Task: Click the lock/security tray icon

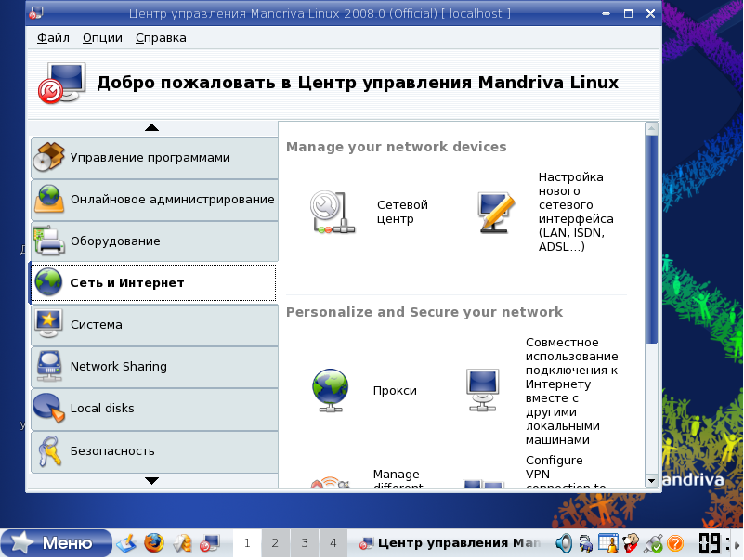Action: click(586, 543)
